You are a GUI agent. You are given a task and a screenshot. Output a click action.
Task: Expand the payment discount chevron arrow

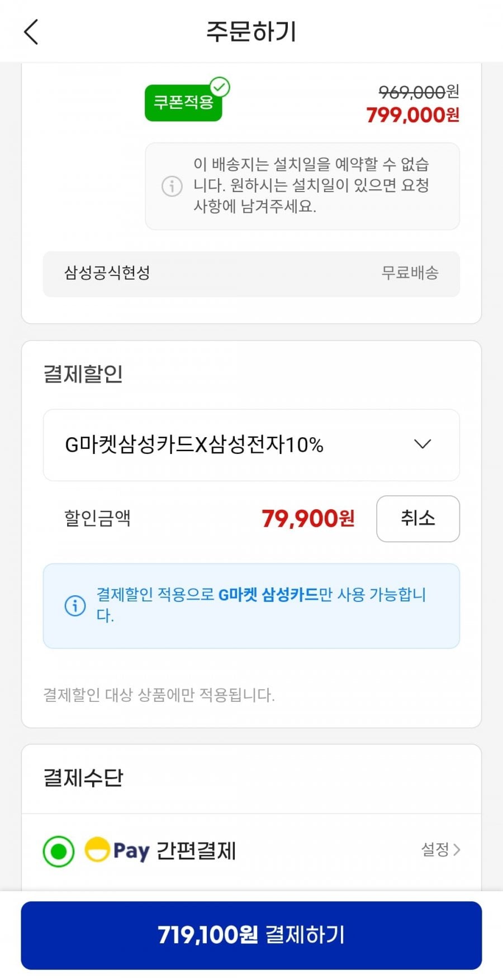click(423, 444)
